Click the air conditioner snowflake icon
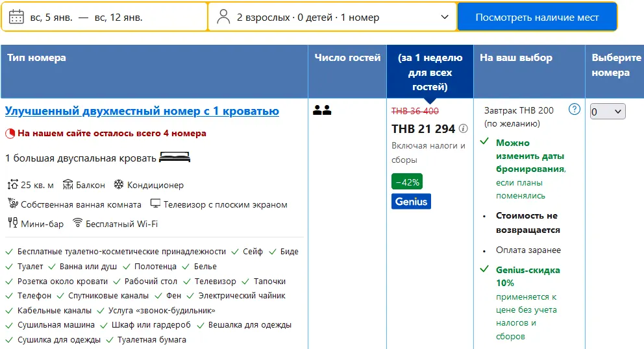 (x=119, y=185)
